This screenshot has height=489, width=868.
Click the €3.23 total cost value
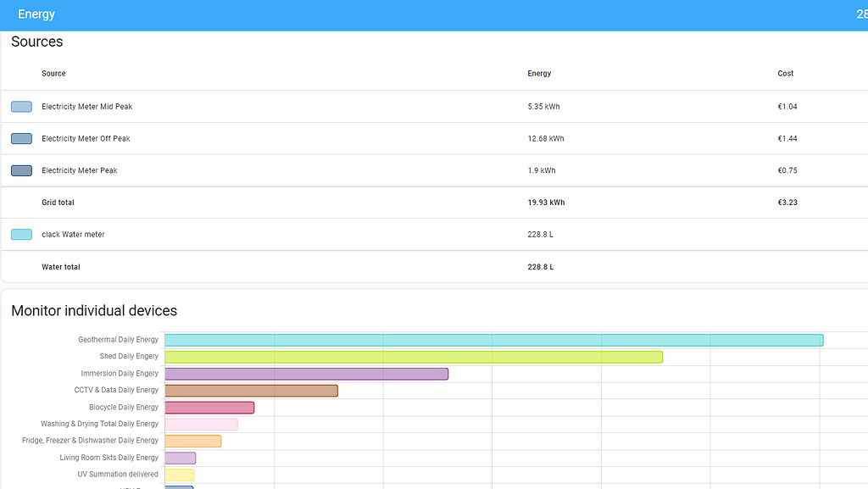787,203
